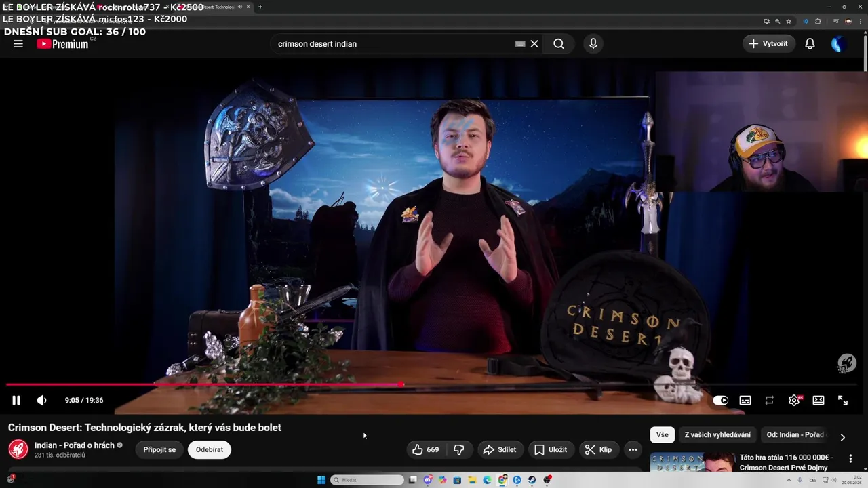Screen dimensions: 868x488
Task: Open File Explorer from the taskbar
Action: coord(473,480)
